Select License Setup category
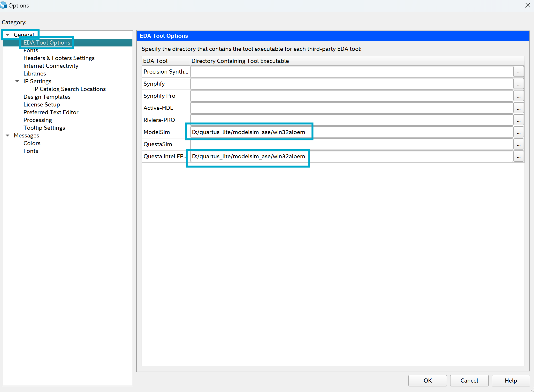This screenshot has width=534, height=392. click(42, 105)
